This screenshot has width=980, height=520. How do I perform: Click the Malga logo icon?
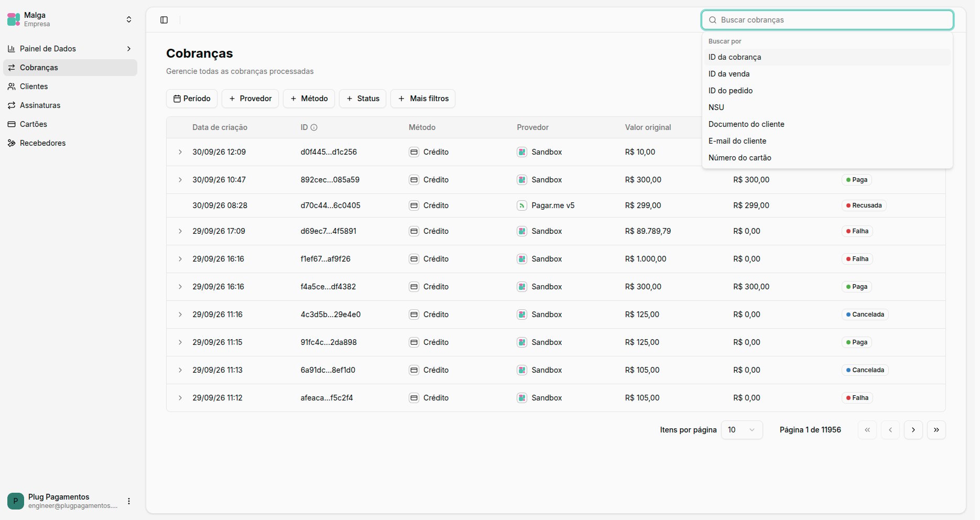pos(14,19)
